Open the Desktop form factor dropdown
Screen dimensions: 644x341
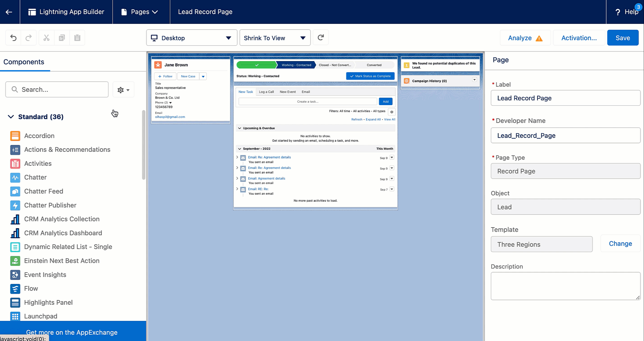(192, 38)
